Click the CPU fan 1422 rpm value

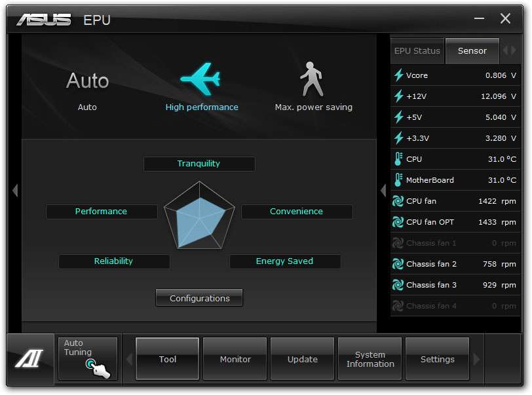tap(497, 201)
